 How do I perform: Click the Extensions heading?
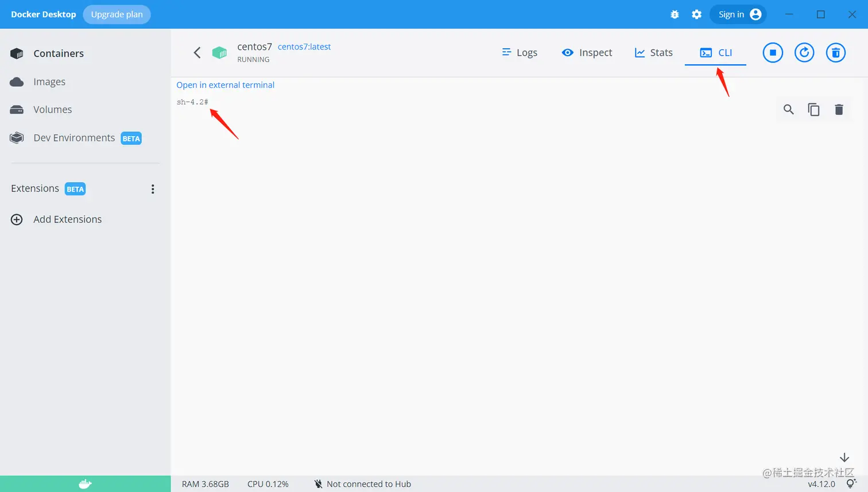click(35, 188)
